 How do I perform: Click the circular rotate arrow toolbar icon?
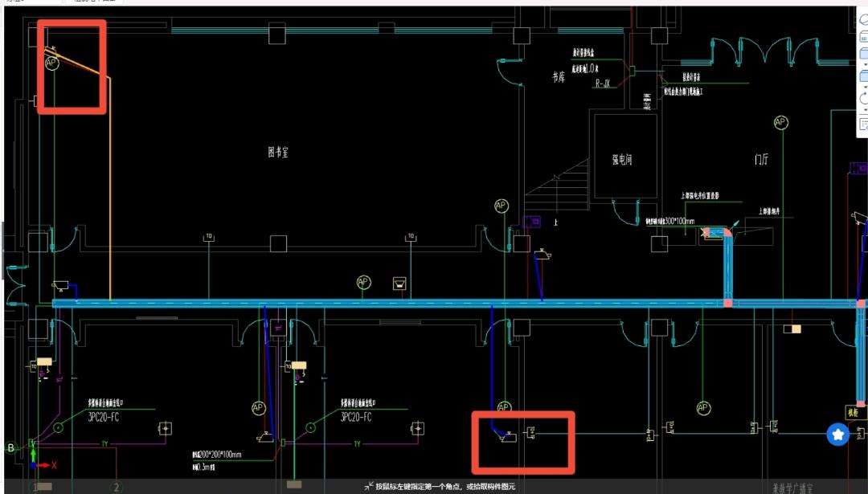864,99
